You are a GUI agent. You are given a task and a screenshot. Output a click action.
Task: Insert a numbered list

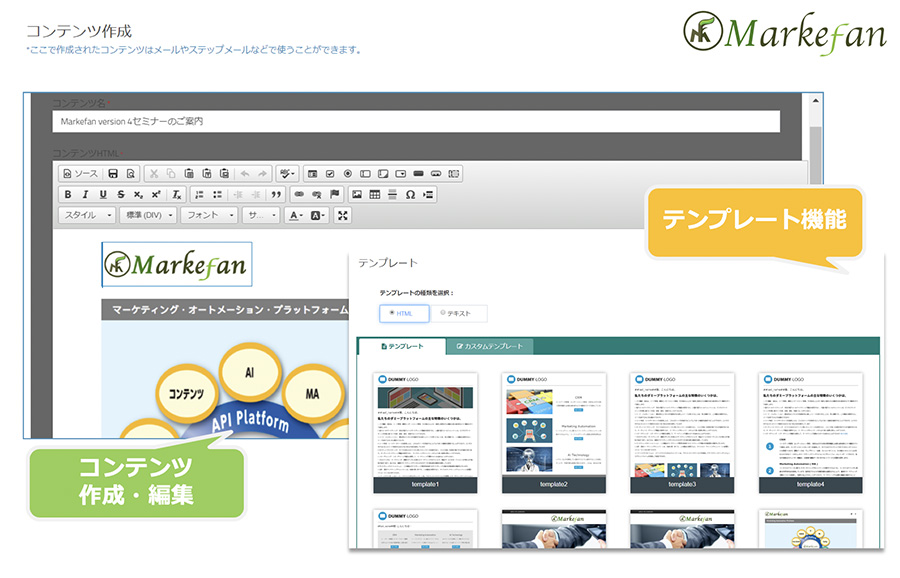(x=199, y=195)
